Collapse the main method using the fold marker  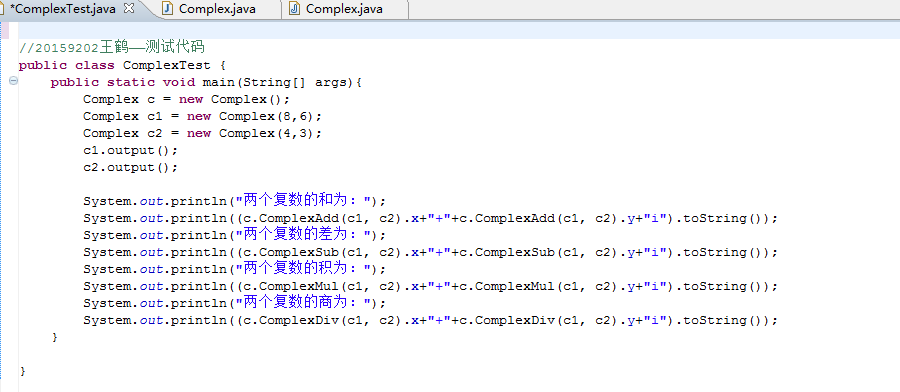click(13, 81)
